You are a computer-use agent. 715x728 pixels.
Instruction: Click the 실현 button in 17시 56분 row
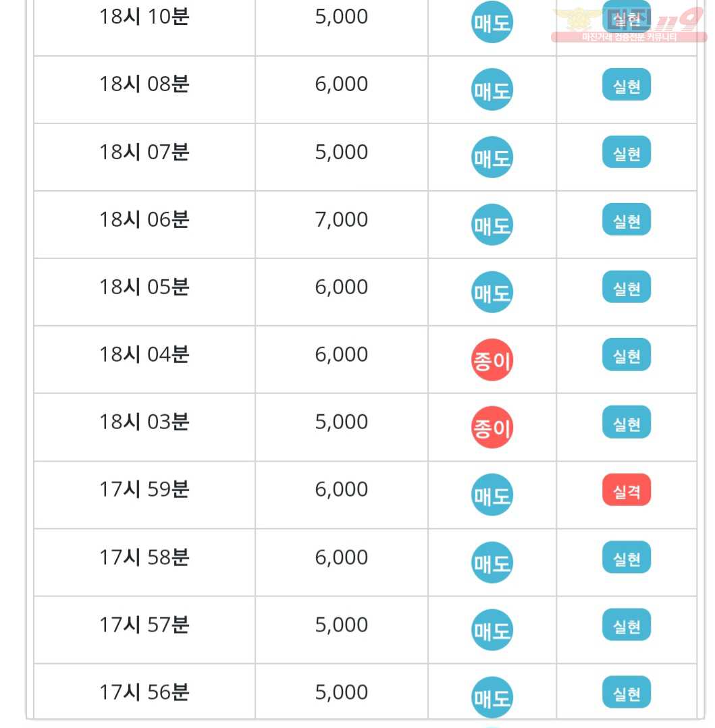627,692
